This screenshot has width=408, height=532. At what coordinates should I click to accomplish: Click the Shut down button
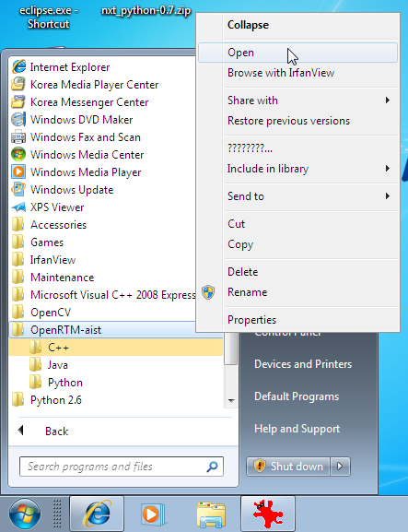(287, 467)
